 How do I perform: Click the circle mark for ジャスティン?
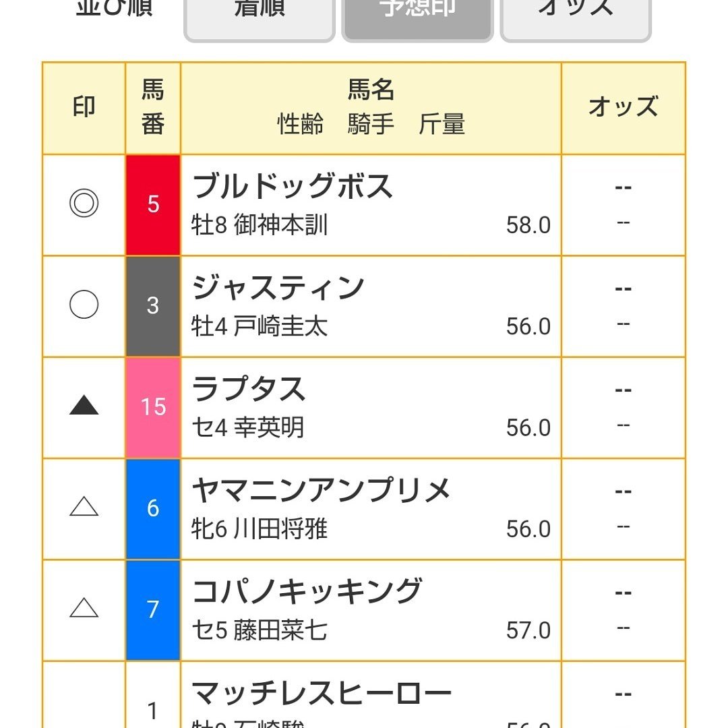click(84, 305)
